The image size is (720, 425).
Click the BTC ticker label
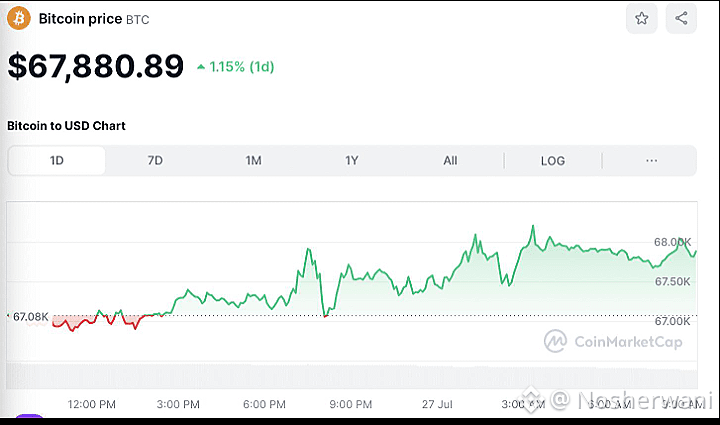point(138,20)
